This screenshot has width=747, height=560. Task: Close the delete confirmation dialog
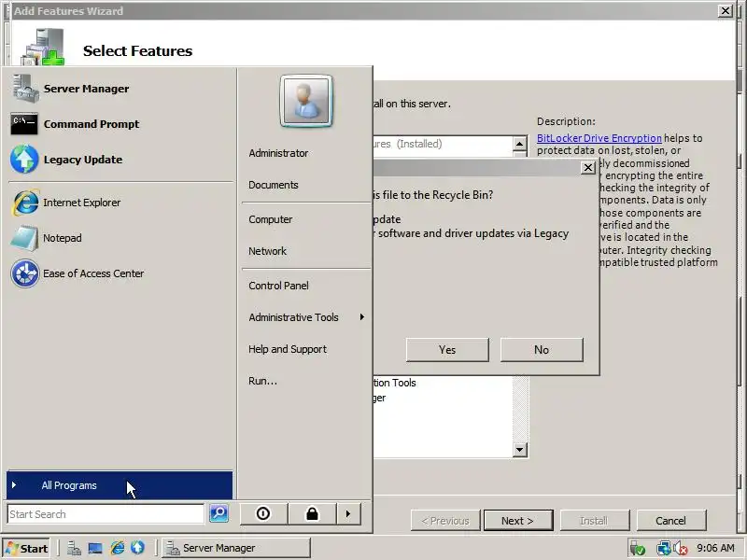click(588, 168)
